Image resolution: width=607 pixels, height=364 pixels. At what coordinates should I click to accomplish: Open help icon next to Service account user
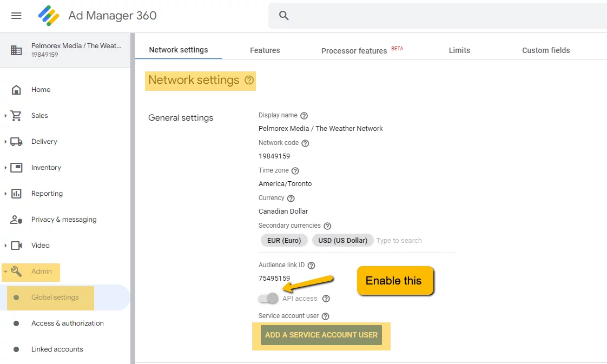(x=325, y=316)
